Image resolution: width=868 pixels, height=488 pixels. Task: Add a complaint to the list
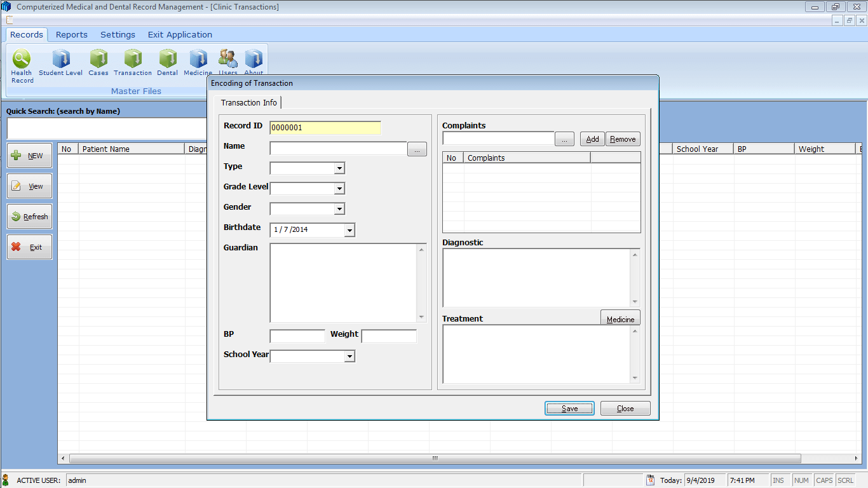click(x=592, y=139)
